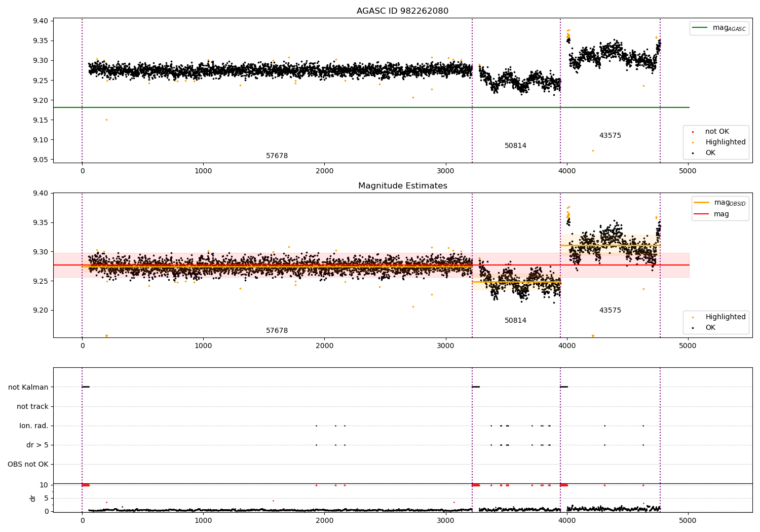Click the red "mag" legend line sample
This screenshot has width=760, height=532.
[x=702, y=214]
